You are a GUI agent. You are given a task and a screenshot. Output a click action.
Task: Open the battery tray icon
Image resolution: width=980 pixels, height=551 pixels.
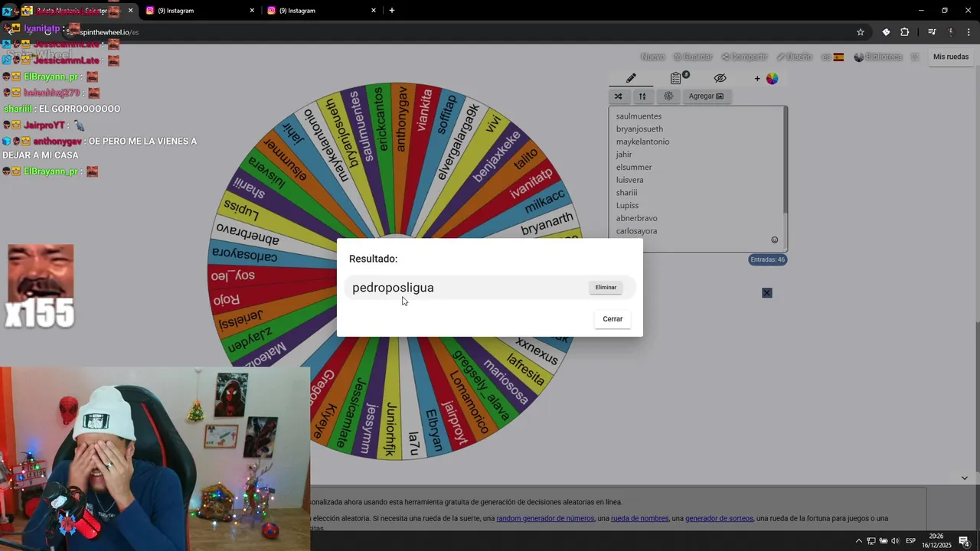coord(883,541)
